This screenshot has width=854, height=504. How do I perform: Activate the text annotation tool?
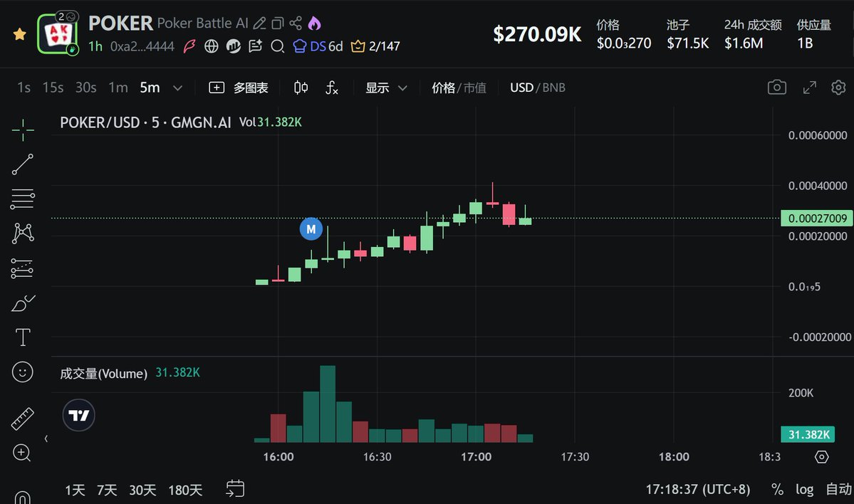22,337
